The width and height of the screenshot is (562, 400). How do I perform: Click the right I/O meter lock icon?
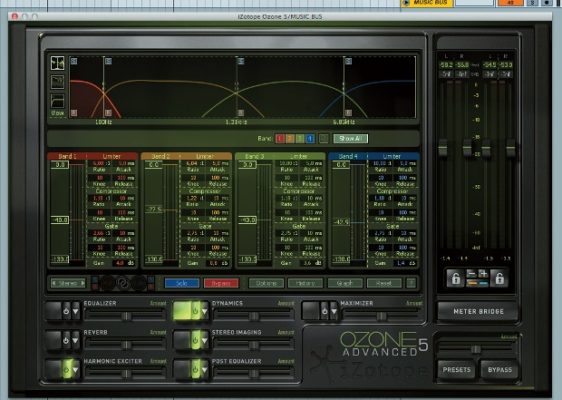(x=499, y=278)
